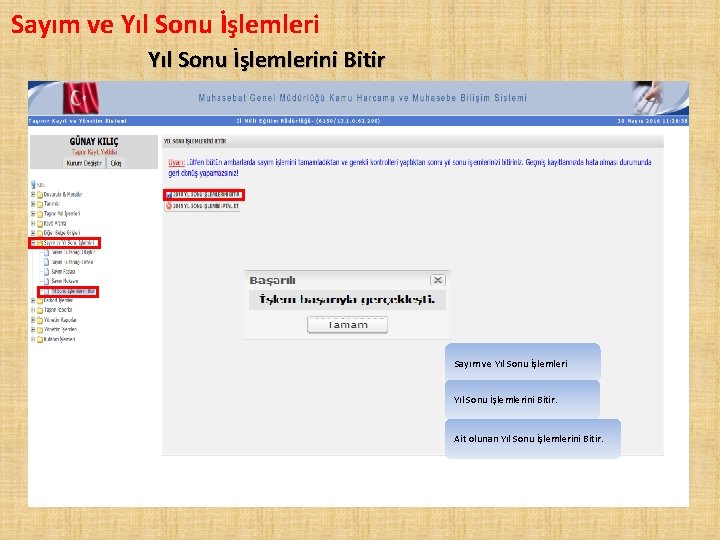Screen dimensions: 720x540
Task: Click the Sayım Raporu page icon
Action: [x=46, y=272]
